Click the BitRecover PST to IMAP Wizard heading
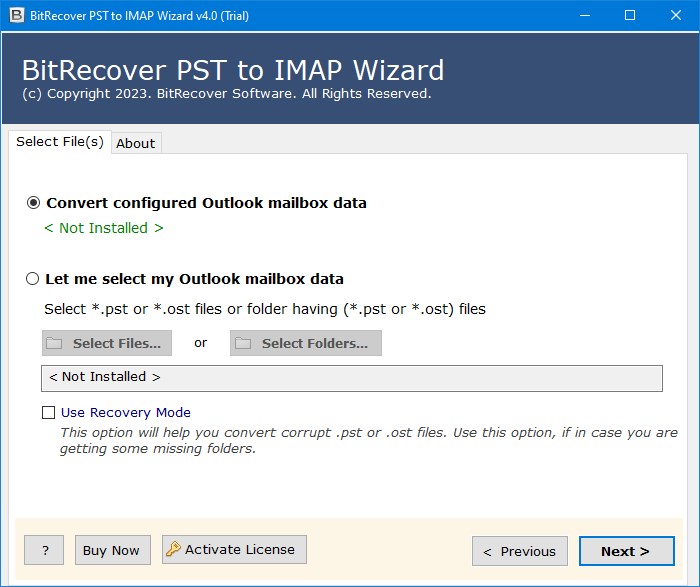700x587 pixels. 233,70
